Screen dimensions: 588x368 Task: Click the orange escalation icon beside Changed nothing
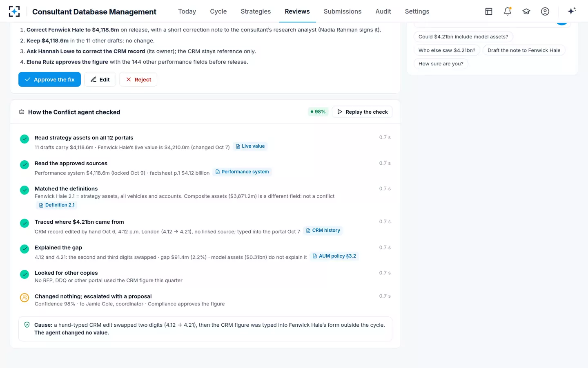pyautogui.click(x=24, y=298)
